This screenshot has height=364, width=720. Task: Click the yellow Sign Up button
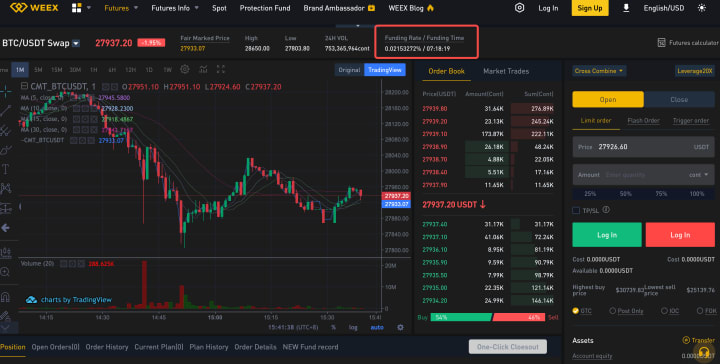[590, 8]
